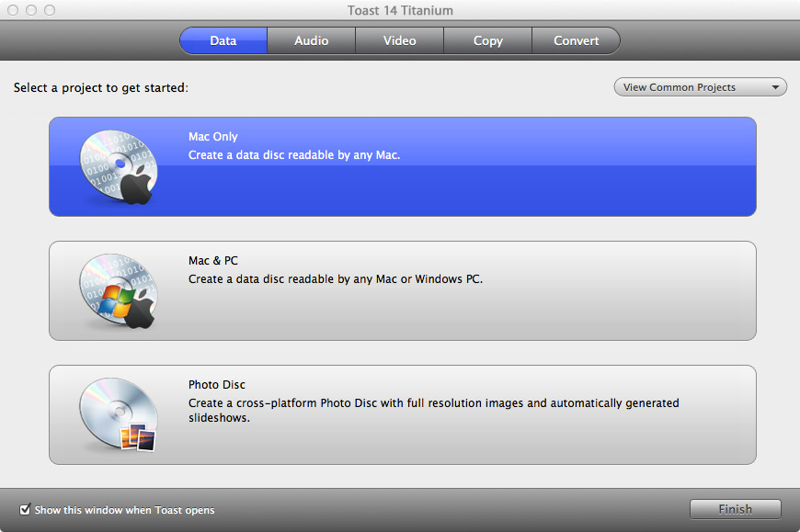Open the View Common Projects dropdown

[701, 87]
